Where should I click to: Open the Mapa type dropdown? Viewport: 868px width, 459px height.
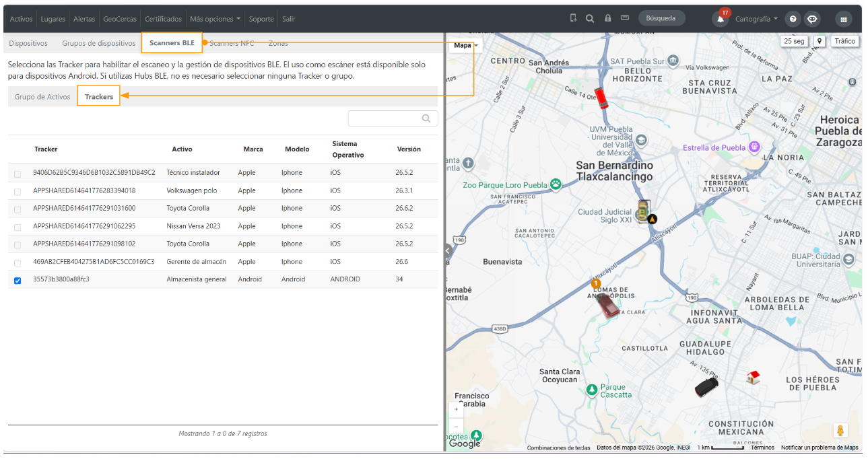[x=466, y=45]
